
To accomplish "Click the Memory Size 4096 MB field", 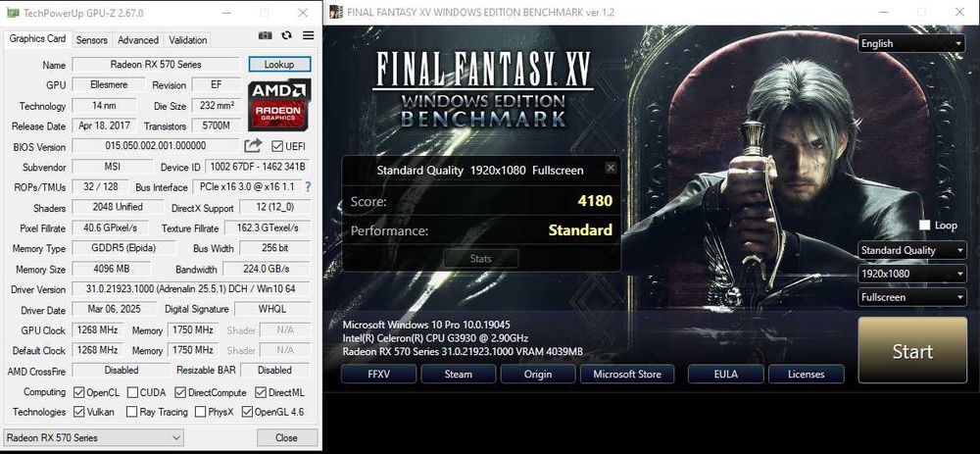I will point(112,269).
